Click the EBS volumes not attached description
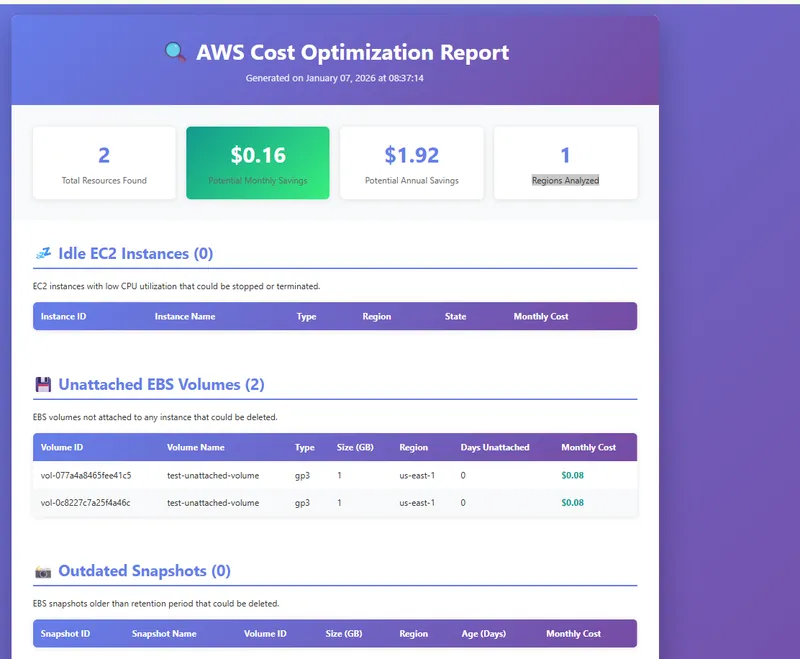 (x=155, y=417)
